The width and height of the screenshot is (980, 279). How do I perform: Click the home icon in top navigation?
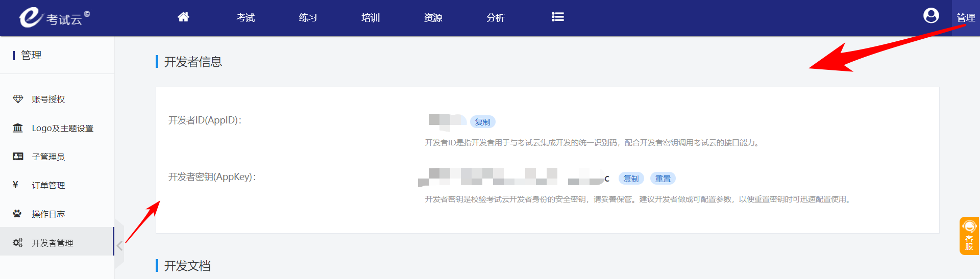pyautogui.click(x=183, y=17)
